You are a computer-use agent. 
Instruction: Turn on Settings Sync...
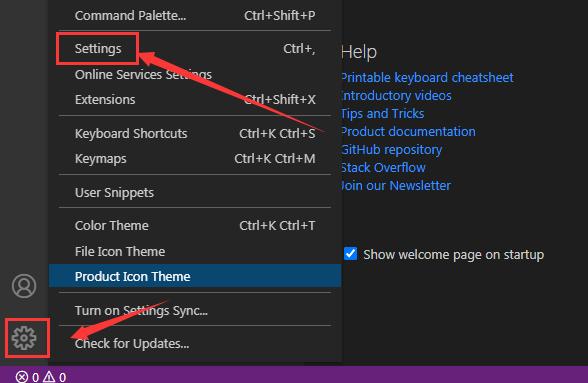click(x=195, y=311)
